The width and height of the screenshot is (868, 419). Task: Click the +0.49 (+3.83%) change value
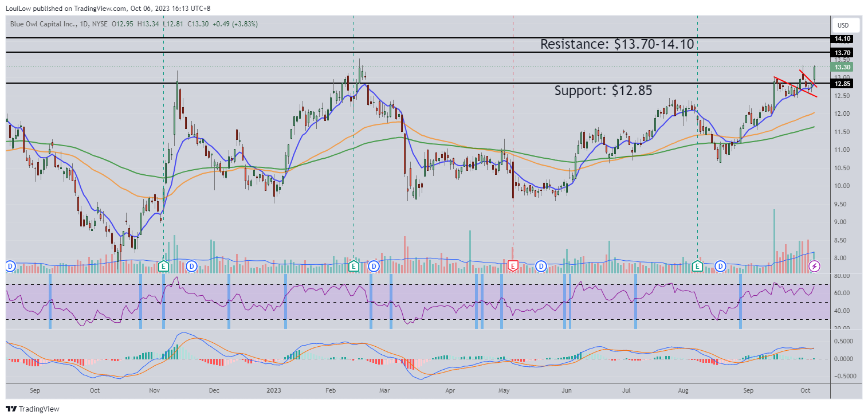click(x=235, y=24)
